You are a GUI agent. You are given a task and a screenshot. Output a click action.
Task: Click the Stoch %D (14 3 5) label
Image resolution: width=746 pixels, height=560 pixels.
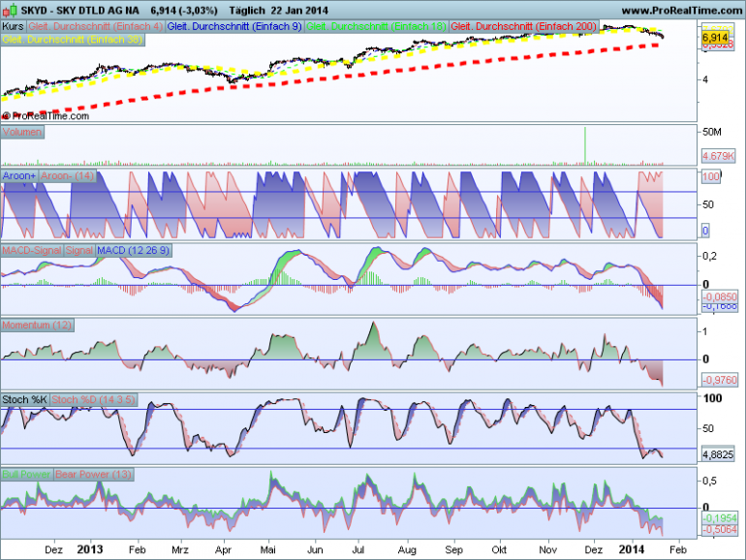tap(93, 400)
